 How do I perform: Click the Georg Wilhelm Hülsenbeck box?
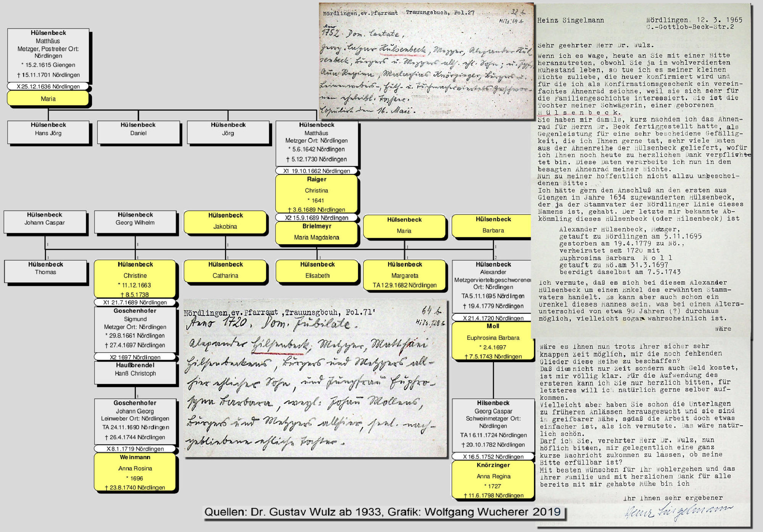(135, 221)
